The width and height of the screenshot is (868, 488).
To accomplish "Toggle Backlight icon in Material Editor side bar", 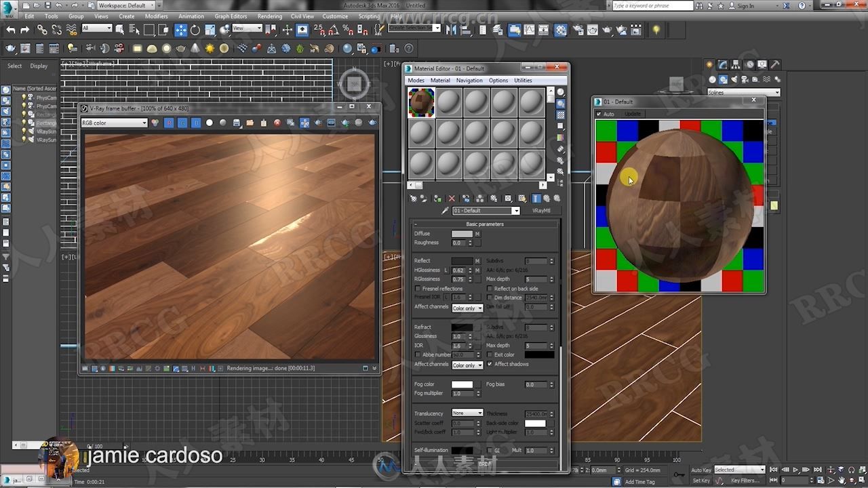I will (x=560, y=104).
